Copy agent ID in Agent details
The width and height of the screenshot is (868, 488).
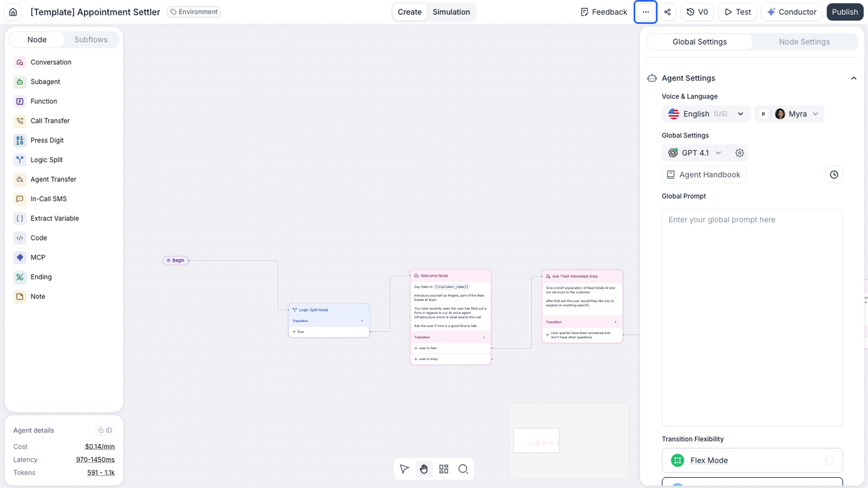(x=105, y=430)
